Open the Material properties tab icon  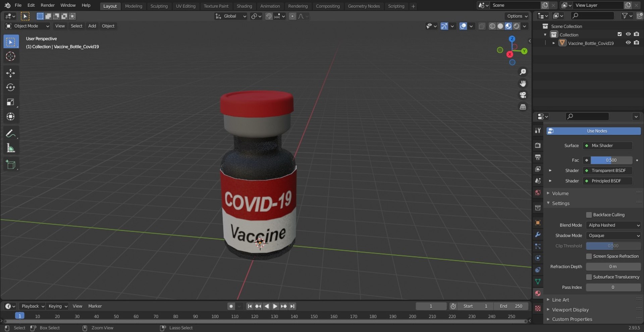(x=538, y=293)
